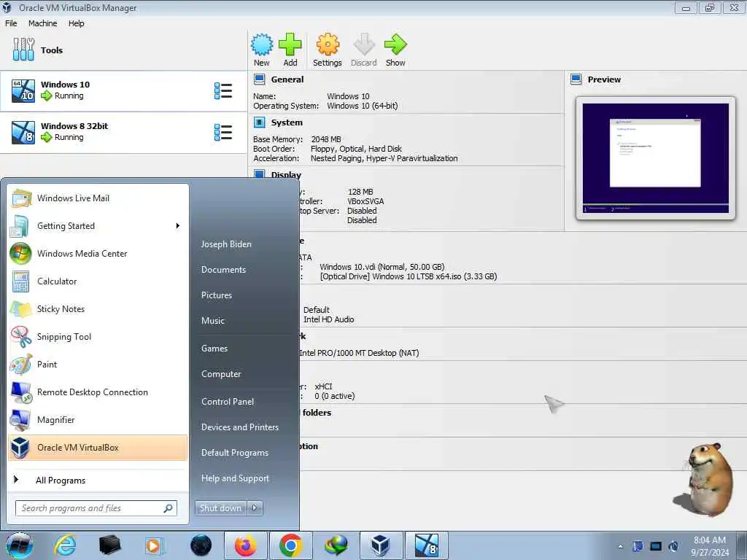Open the Help menu

[76, 23]
